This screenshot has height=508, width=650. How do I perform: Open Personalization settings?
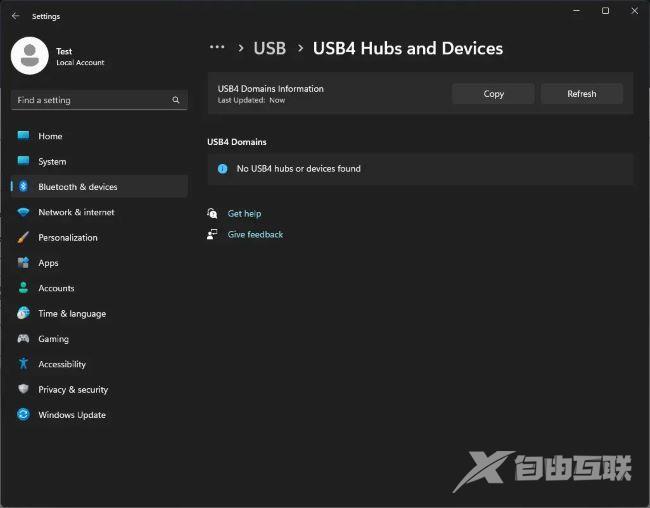pyautogui.click(x=99, y=237)
